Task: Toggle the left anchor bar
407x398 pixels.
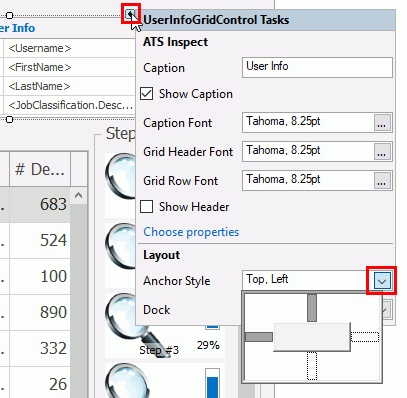Action: pyautogui.click(x=259, y=337)
